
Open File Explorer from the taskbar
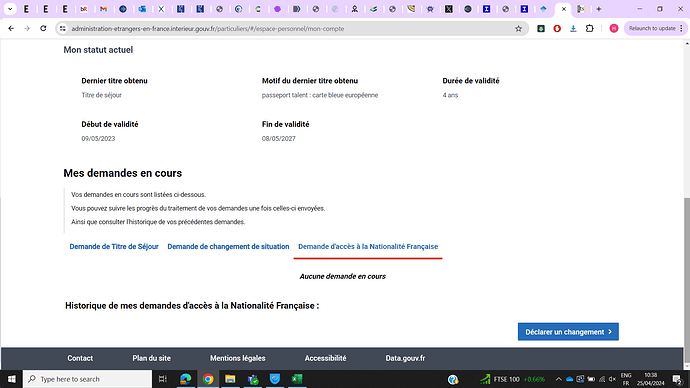(230, 379)
